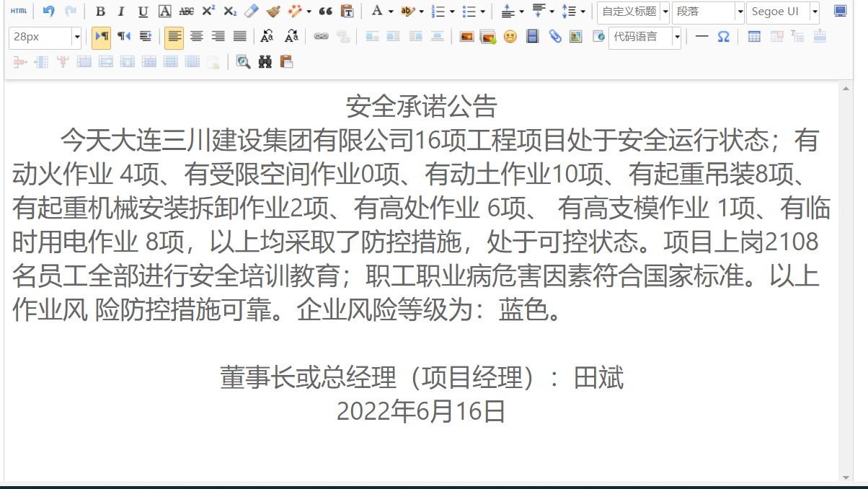
Task: Insert a blockquote
Action: click(325, 12)
